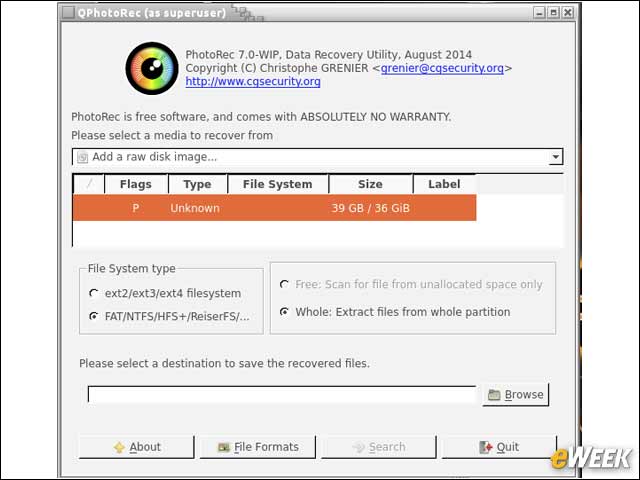Click the 'P' flag cell
Screen dimensions: 640x480
(136, 208)
